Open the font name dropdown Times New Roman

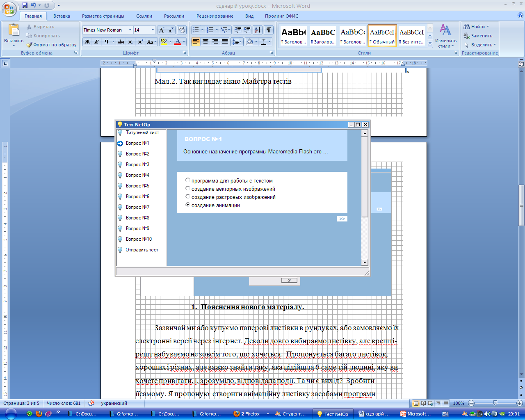[130, 30]
